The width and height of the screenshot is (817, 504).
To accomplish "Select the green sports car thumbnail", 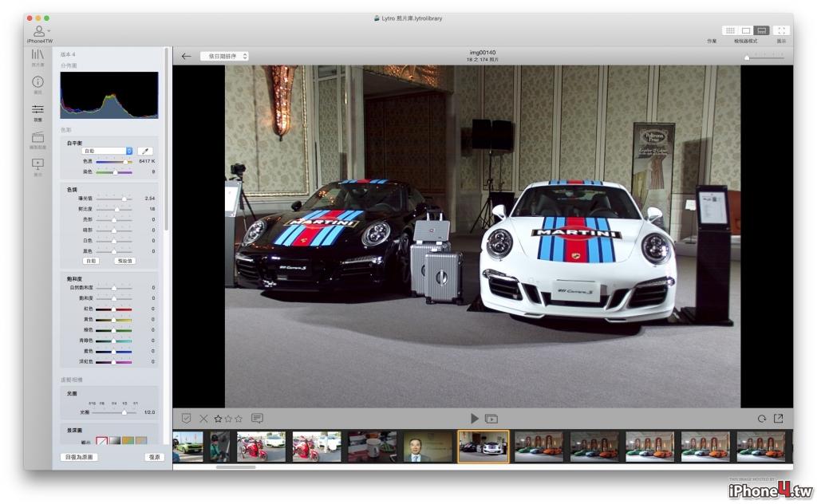I will 188,447.
